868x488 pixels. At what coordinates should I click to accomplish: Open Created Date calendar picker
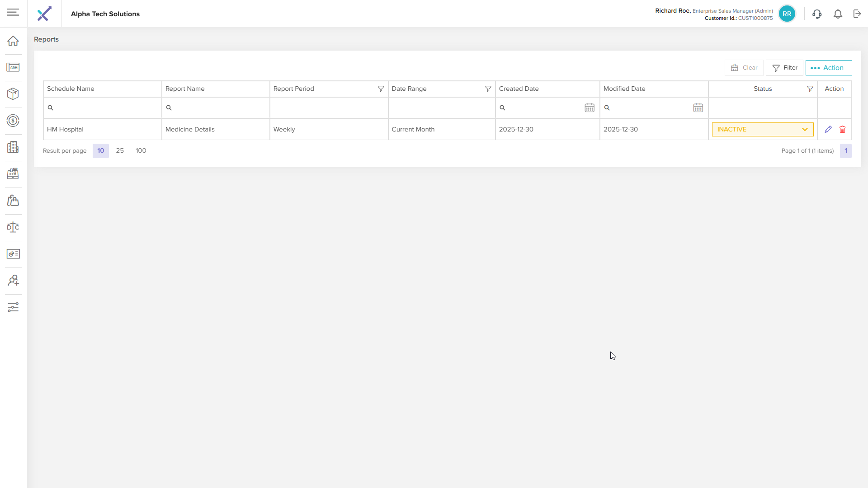click(x=590, y=108)
